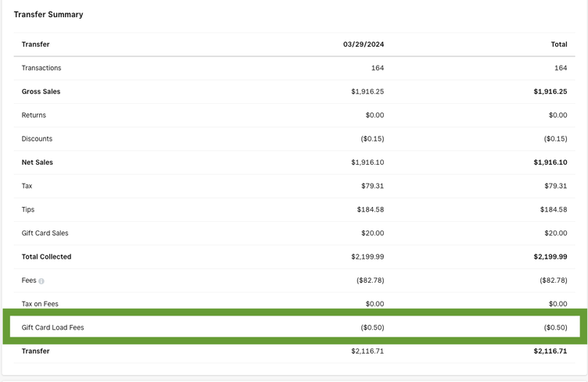This screenshot has width=588, height=382.
Task: Click the $2,116.71 transfer amount under Total
Action: 550,352
